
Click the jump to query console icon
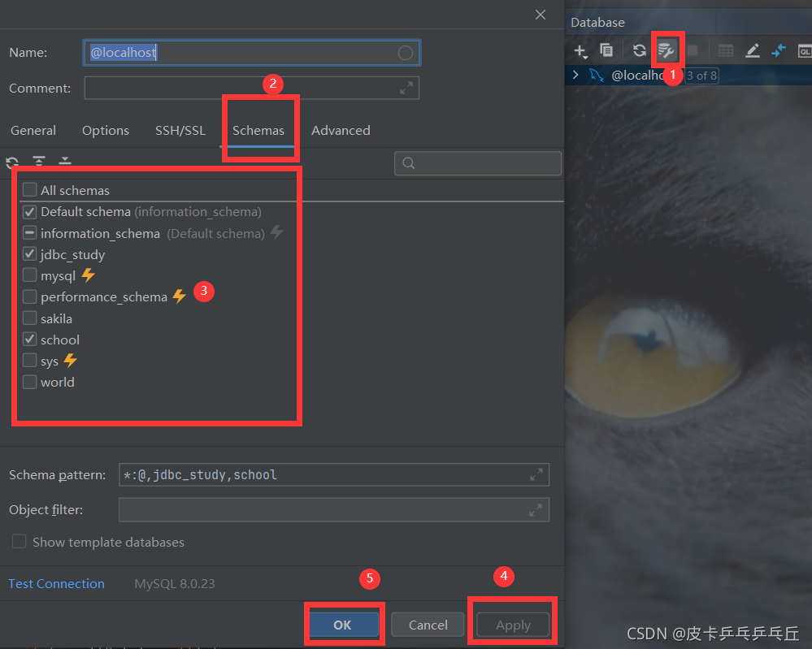pos(779,50)
